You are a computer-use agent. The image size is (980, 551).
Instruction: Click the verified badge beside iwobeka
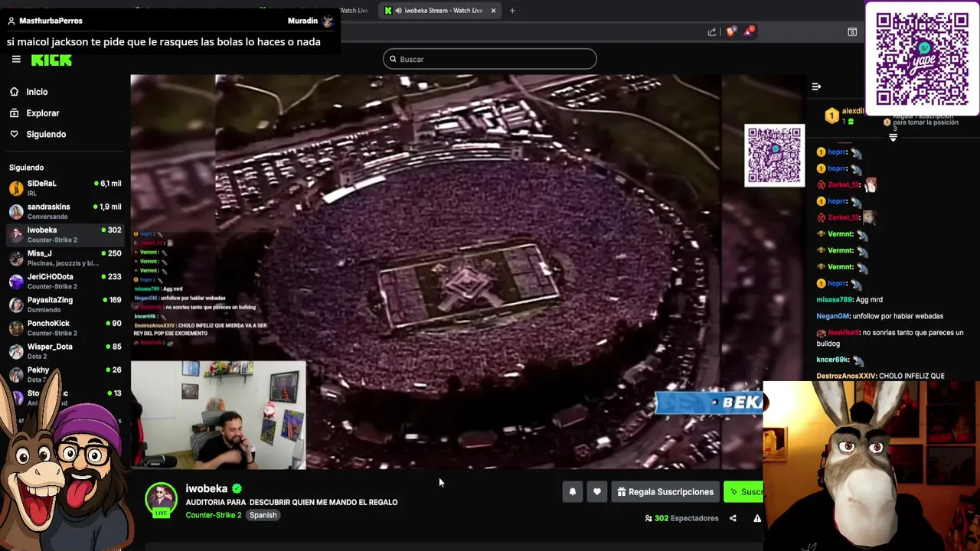(x=237, y=488)
